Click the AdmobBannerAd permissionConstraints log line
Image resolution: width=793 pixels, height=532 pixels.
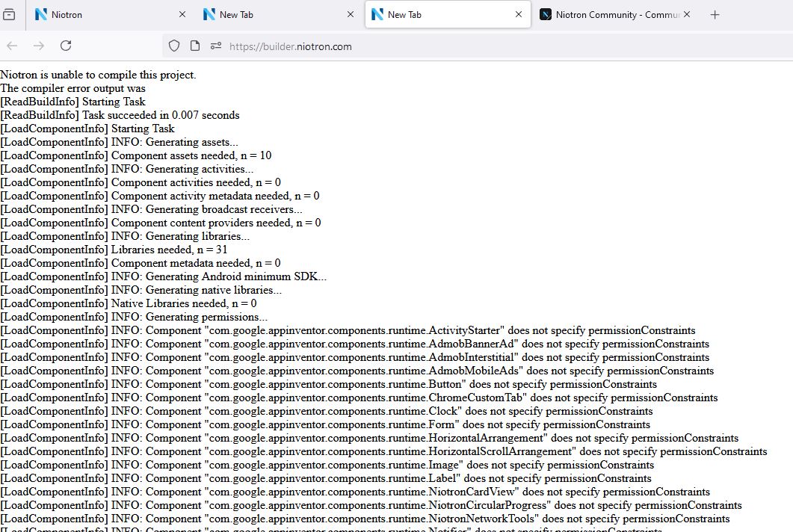(355, 344)
